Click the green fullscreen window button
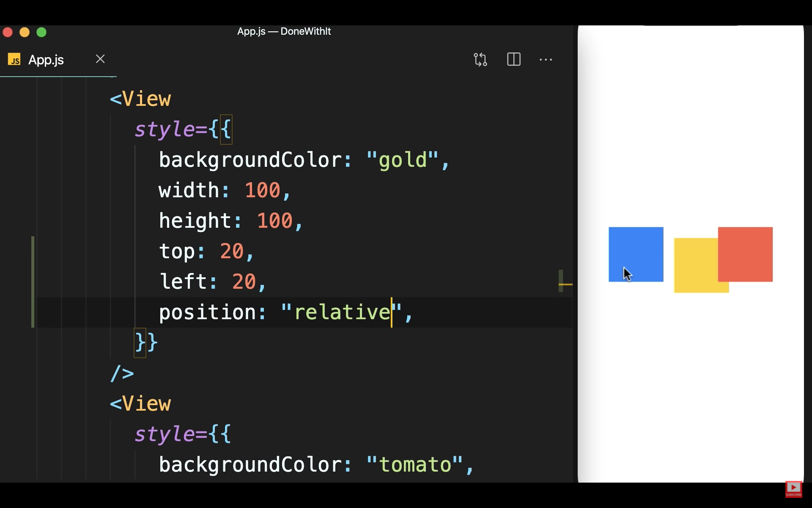Image resolution: width=812 pixels, height=508 pixels. pos(41,32)
